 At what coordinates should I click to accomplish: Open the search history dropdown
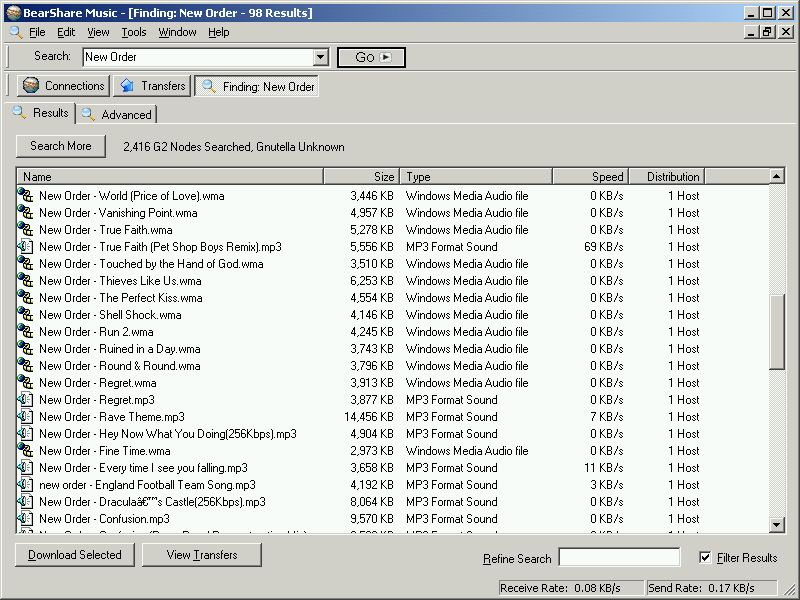pyautogui.click(x=319, y=57)
